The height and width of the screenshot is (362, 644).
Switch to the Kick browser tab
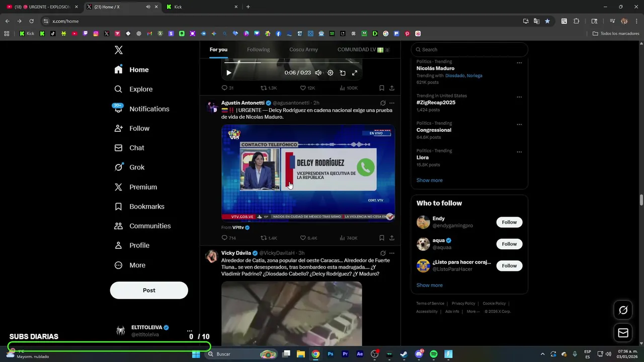201,7
